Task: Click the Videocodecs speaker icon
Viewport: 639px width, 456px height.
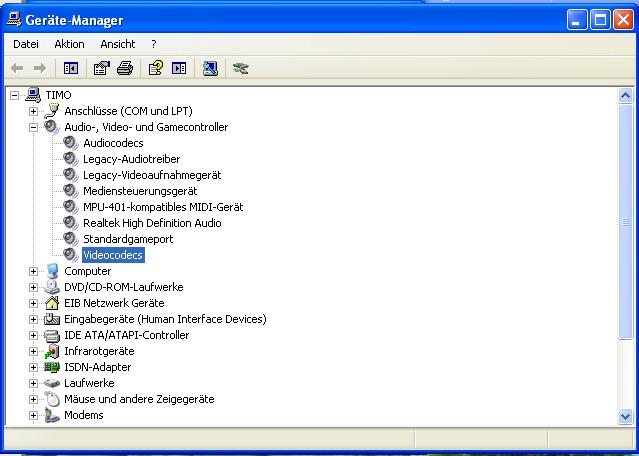Action: pos(71,255)
